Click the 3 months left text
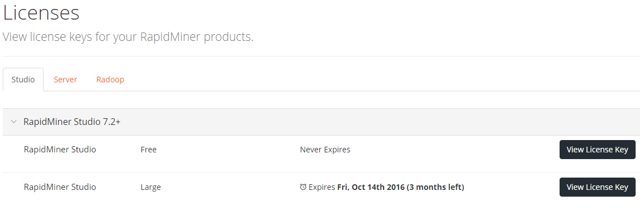The width and height of the screenshot is (644, 214). [435, 187]
